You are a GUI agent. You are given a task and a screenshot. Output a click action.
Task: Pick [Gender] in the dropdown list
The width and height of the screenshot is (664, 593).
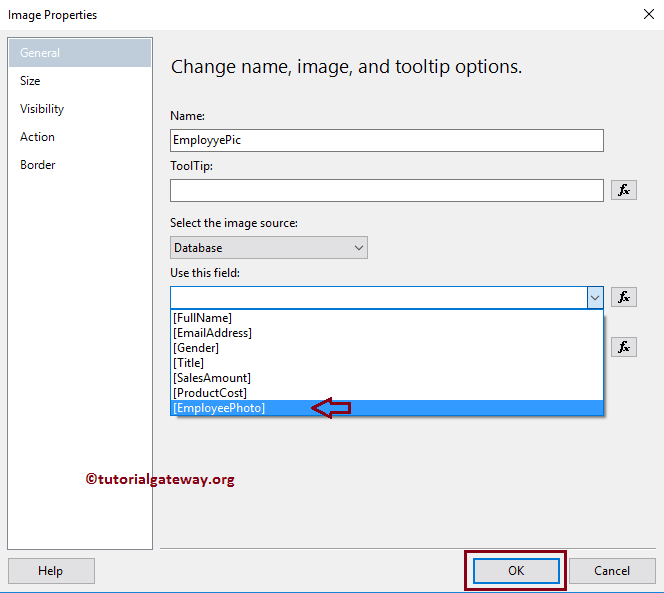pos(387,348)
